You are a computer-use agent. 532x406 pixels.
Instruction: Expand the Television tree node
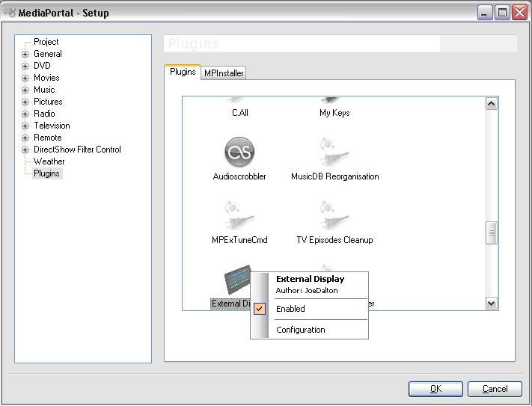point(25,126)
